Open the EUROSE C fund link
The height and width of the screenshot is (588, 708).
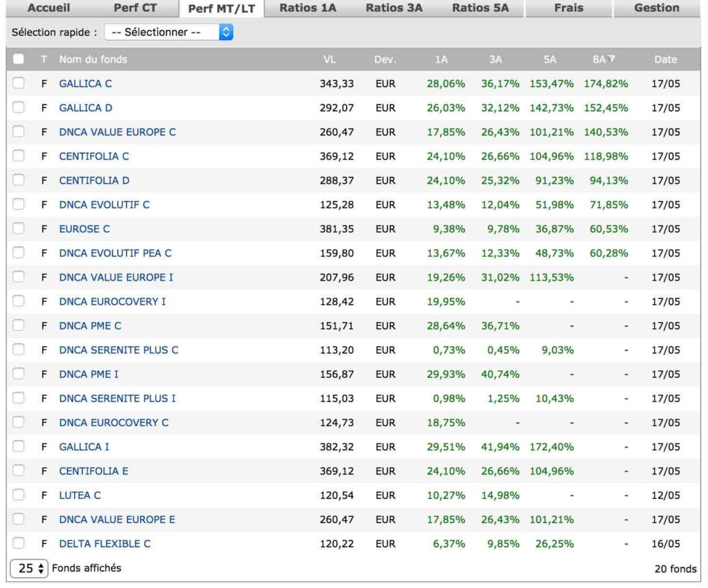84,229
